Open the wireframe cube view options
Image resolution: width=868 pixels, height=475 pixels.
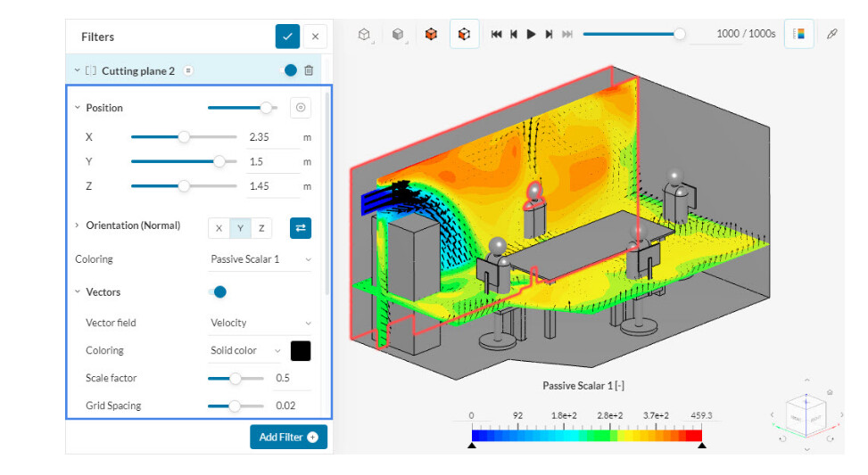tap(364, 34)
